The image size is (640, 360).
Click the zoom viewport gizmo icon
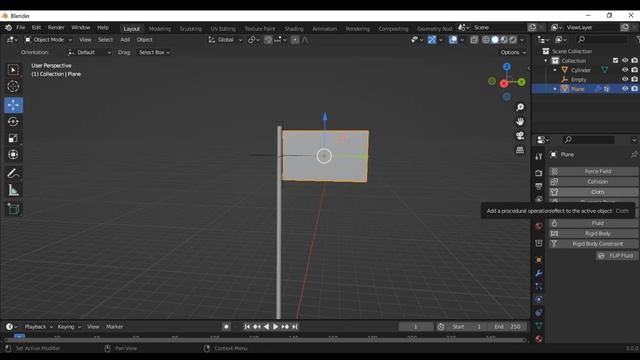(x=520, y=107)
